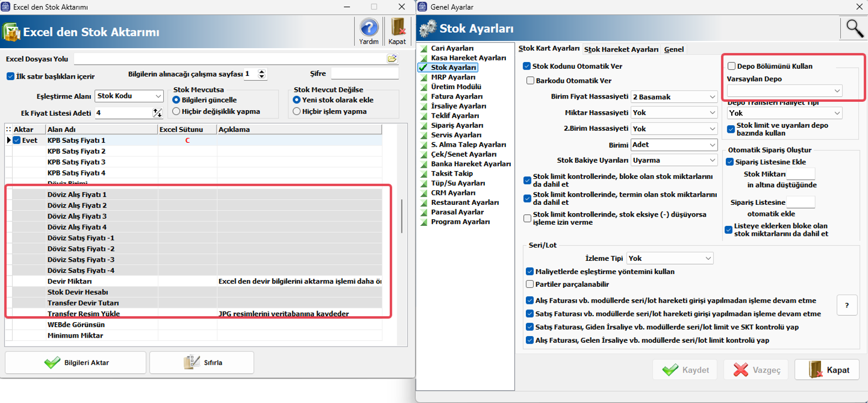Toggle İlk satır başlıkları içerir checkbox

(11, 76)
